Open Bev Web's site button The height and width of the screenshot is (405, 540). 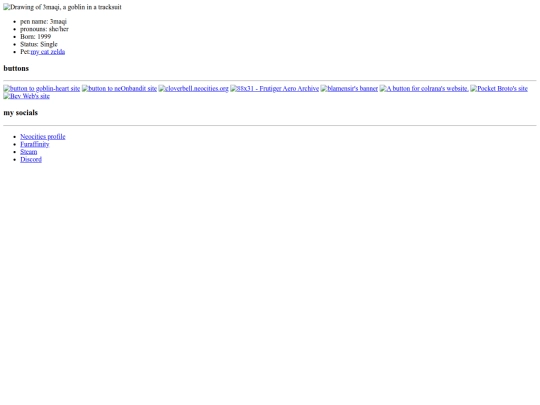pyautogui.click(x=27, y=96)
